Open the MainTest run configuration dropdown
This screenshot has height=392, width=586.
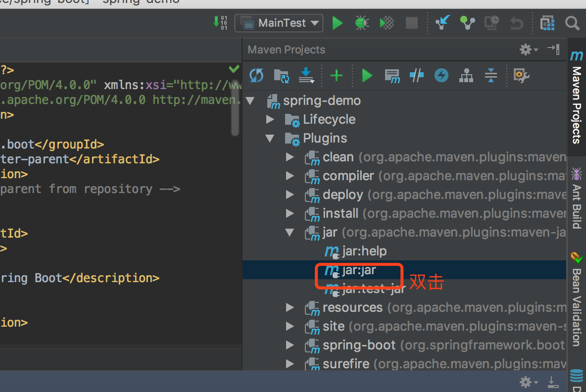tap(279, 23)
